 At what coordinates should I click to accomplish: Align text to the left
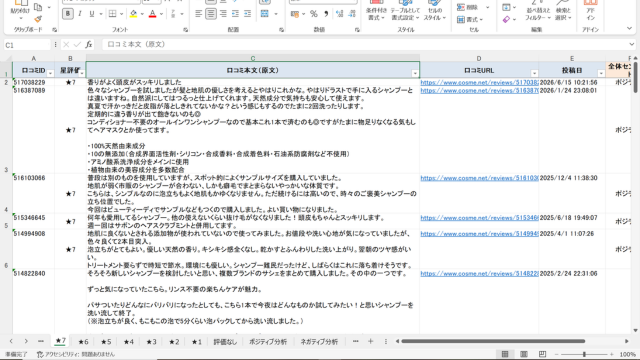[198, 14]
